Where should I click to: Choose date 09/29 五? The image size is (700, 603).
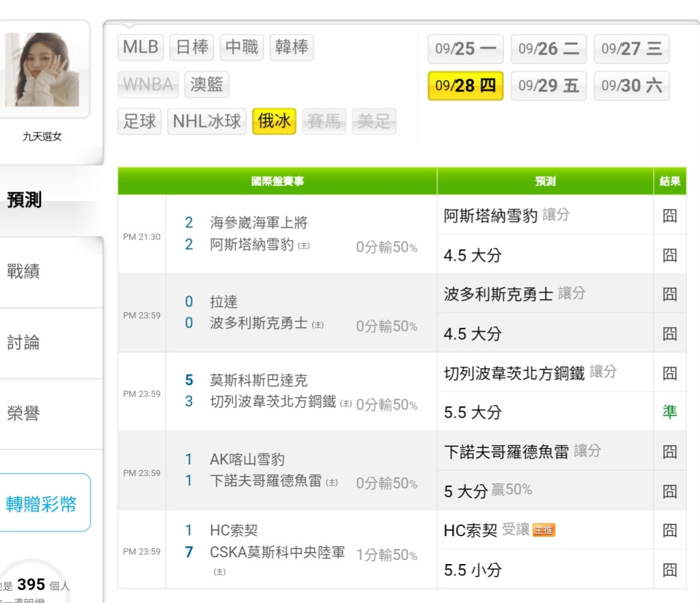548,85
